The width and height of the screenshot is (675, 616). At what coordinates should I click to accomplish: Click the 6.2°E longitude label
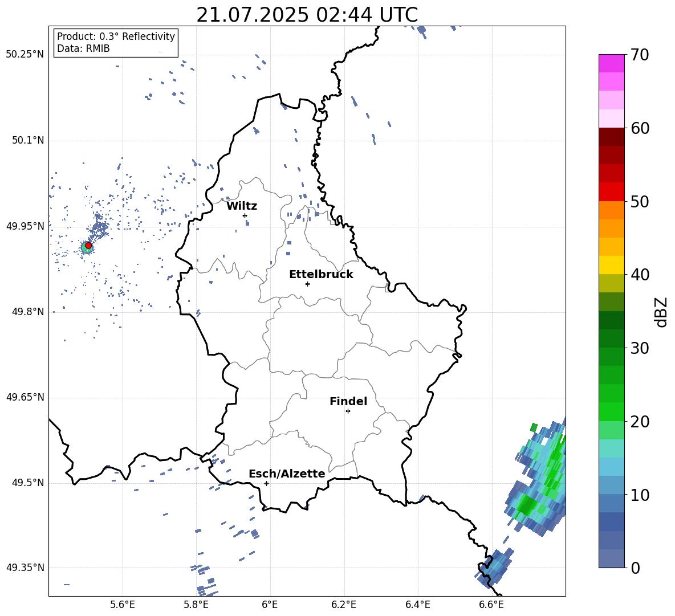(x=344, y=605)
